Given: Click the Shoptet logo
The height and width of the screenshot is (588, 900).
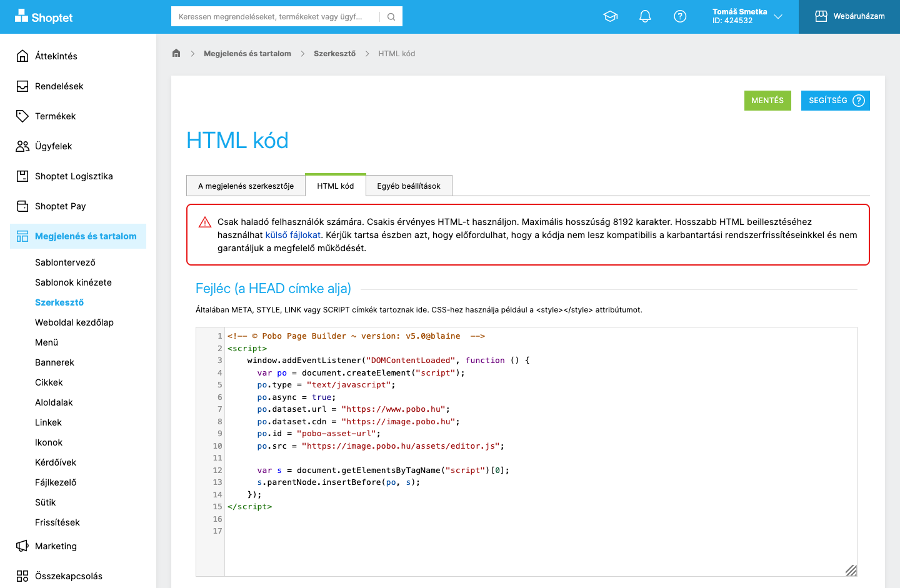Looking at the screenshot, I should click(44, 17).
